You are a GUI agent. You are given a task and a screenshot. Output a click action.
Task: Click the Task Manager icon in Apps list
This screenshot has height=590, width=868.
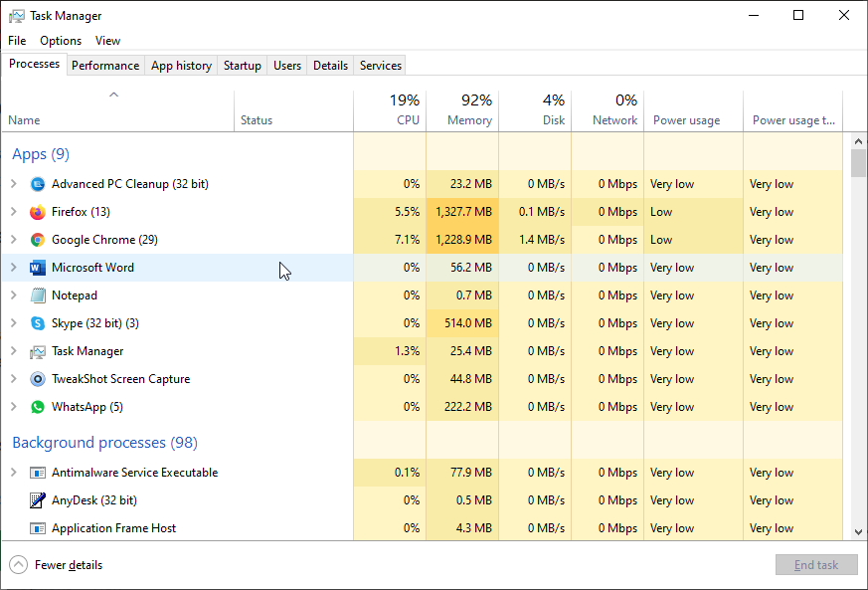[38, 351]
